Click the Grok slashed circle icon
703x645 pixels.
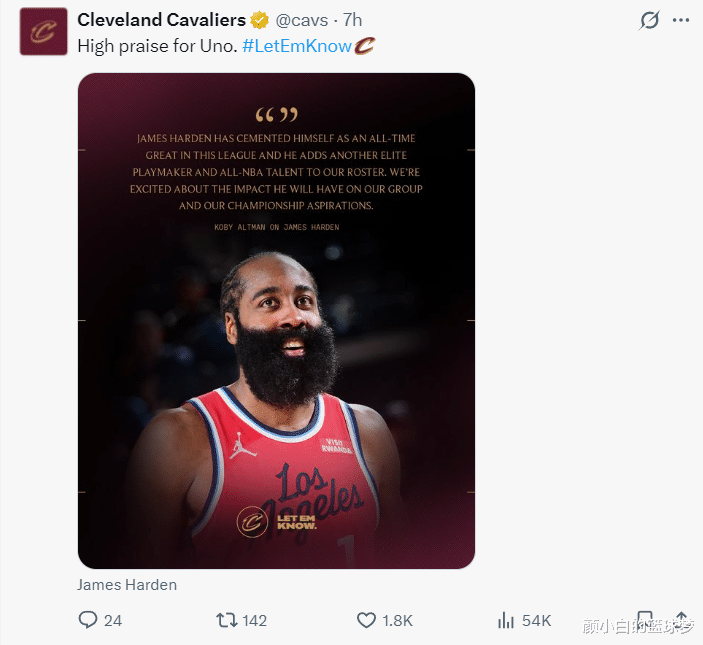tap(649, 20)
